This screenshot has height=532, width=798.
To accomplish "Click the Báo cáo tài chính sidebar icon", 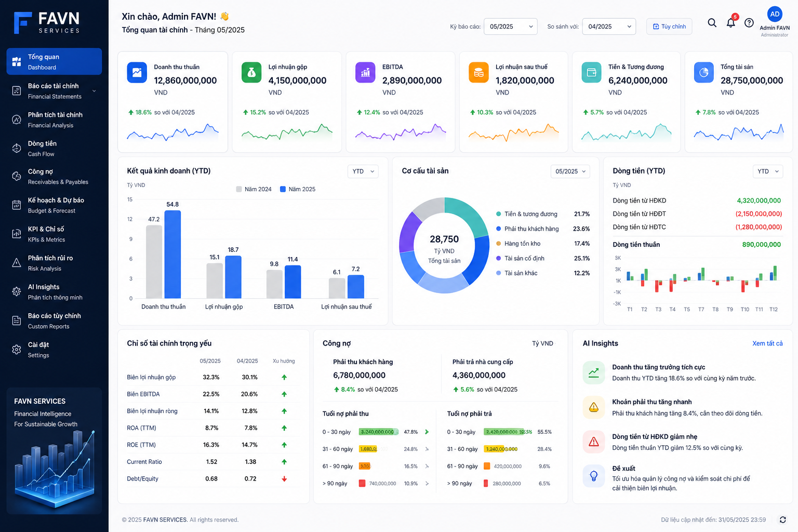I will 17,91.
